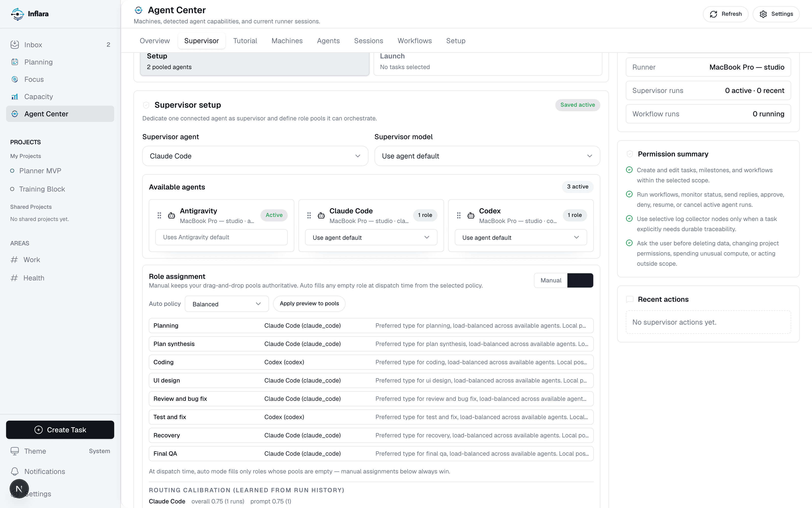Click the Uses Antigravity default field
Screen dimensions: 812x508
(x=222, y=237)
